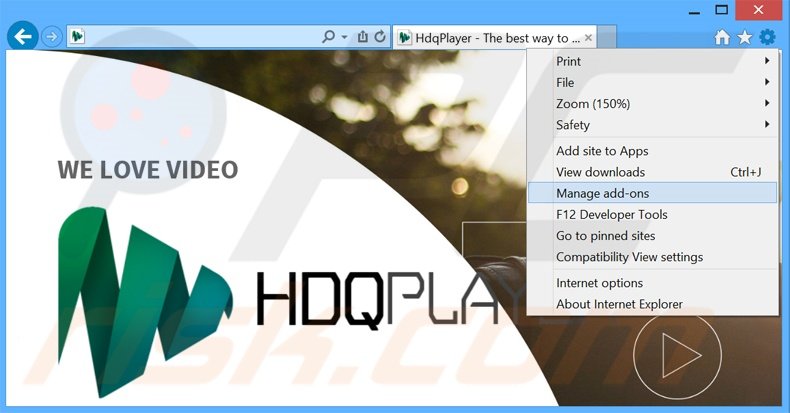790x413 pixels.
Task: Click the Compatibility View icon in the address bar
Action: pyautogui.click(x=362, y=37)
